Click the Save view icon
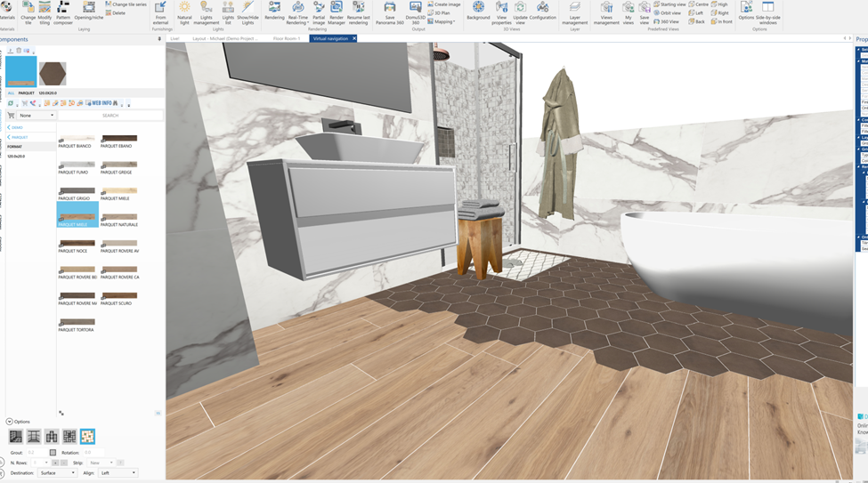This screenshot has width=868, height=483. pos(645,12)
